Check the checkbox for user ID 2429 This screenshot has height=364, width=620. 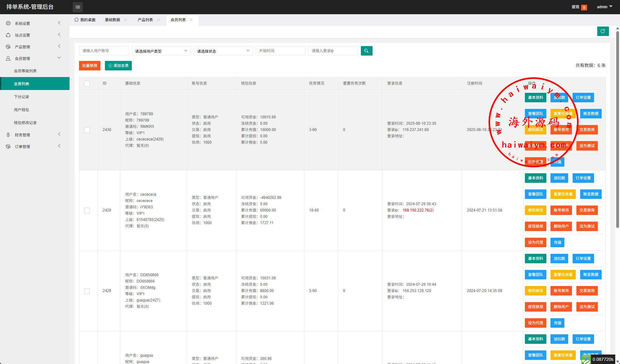(87, 211)
